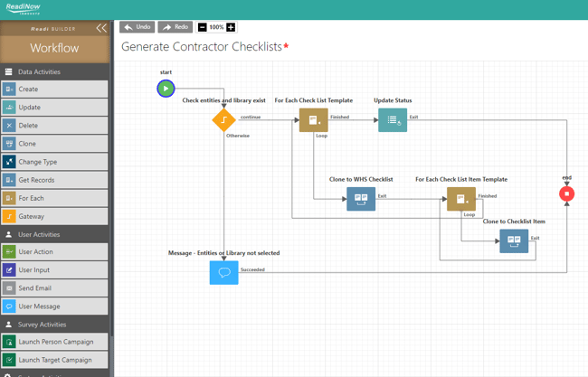
Task: Select the For Each Check List Item Template node
Action: coord(460,198)
